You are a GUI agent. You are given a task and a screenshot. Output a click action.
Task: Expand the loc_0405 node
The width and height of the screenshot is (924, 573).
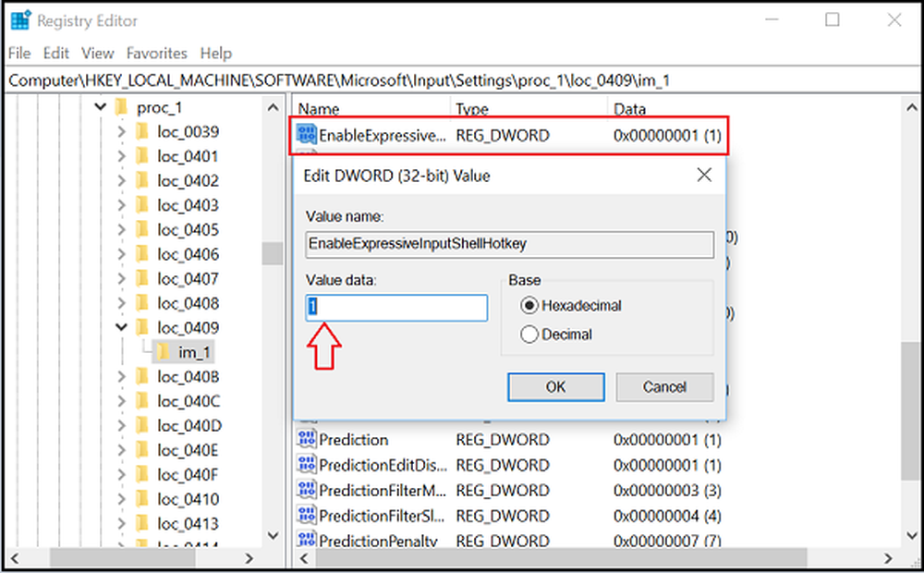[x=121, y=229]
